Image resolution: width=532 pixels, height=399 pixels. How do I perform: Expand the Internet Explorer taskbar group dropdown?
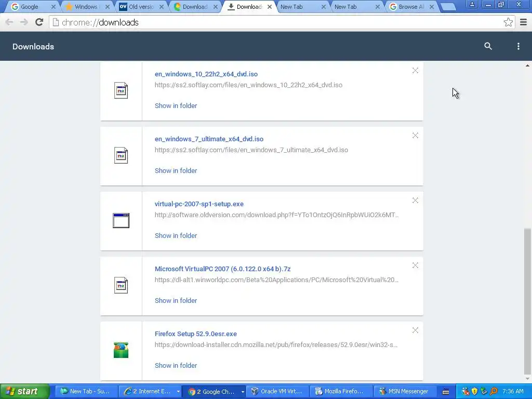178,392
